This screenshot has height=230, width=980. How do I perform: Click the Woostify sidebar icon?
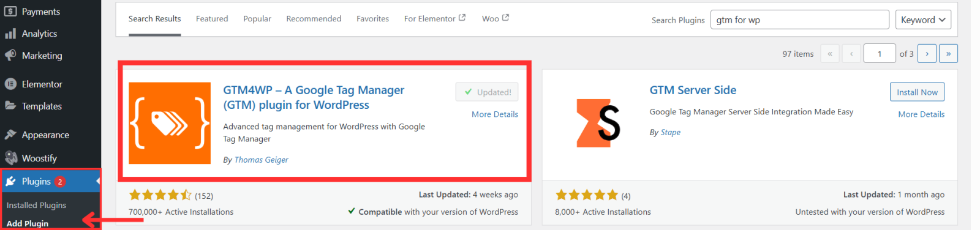[x=10, y=158]
